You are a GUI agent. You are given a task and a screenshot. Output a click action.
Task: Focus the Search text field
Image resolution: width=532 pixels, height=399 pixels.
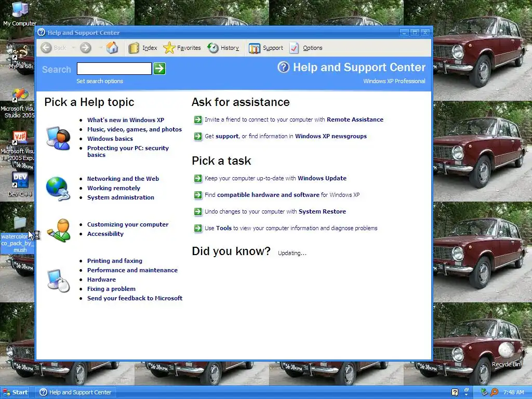114,69
